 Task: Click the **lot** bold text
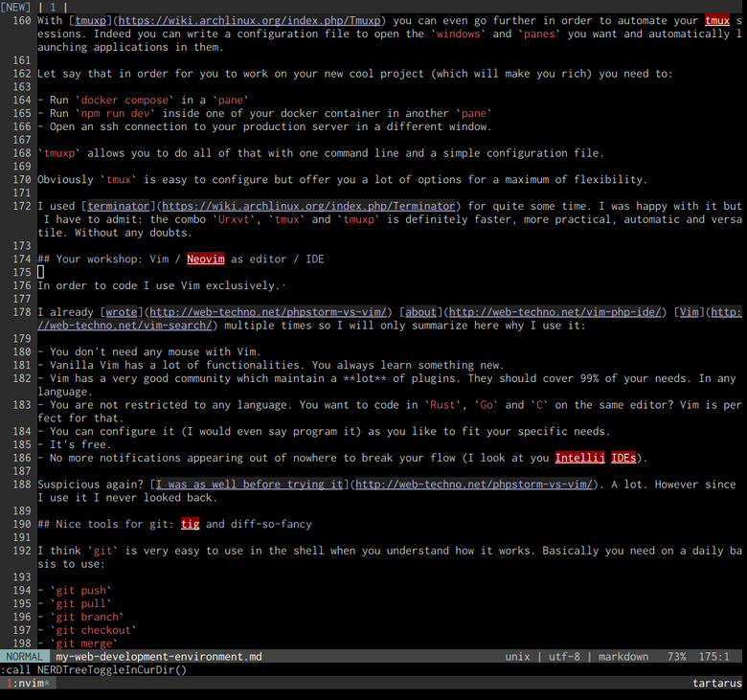click(x=365, y=378)
